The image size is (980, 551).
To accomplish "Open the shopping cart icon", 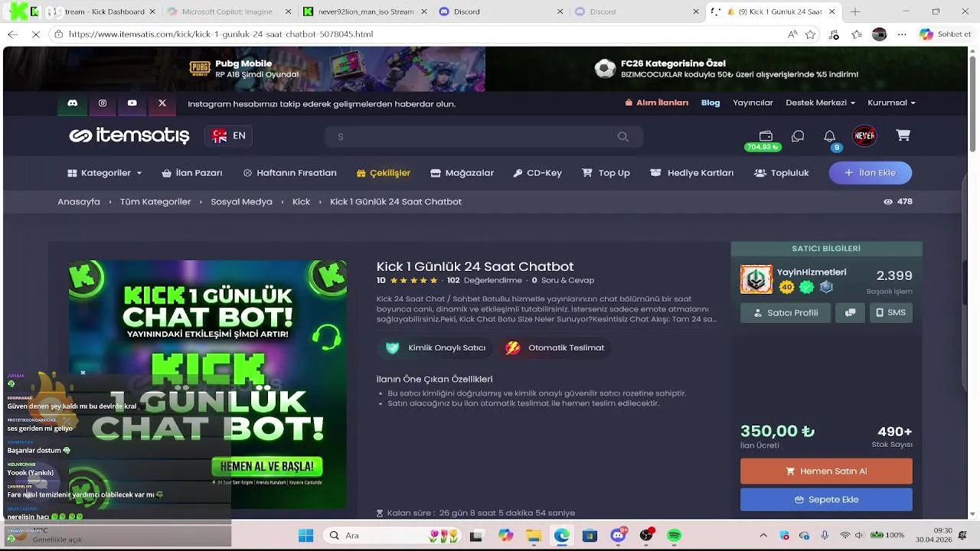I will [903, 135].
